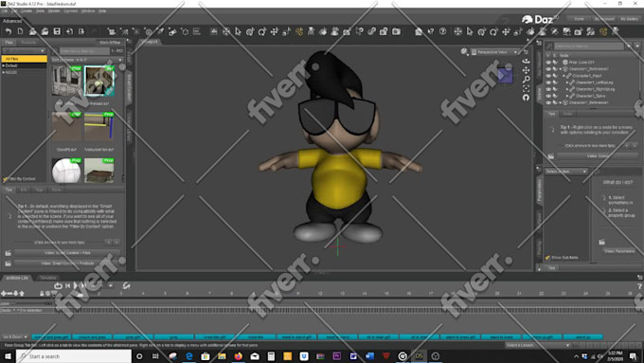The height and width of the screenshot is (363, 644).
Task: Click the My Gallery button
Action: (x=629, y=19)
